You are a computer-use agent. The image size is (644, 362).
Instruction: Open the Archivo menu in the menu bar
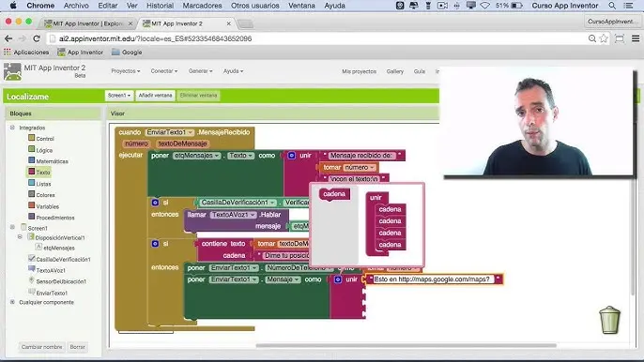[x=76, y=6]
